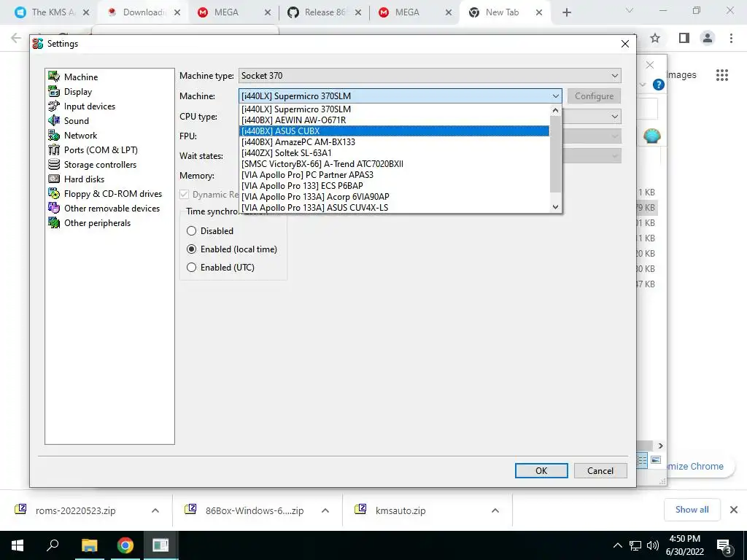Switch to 86Box taskbar icon
The height and width of the screenshot is (560, 747).
160,545
